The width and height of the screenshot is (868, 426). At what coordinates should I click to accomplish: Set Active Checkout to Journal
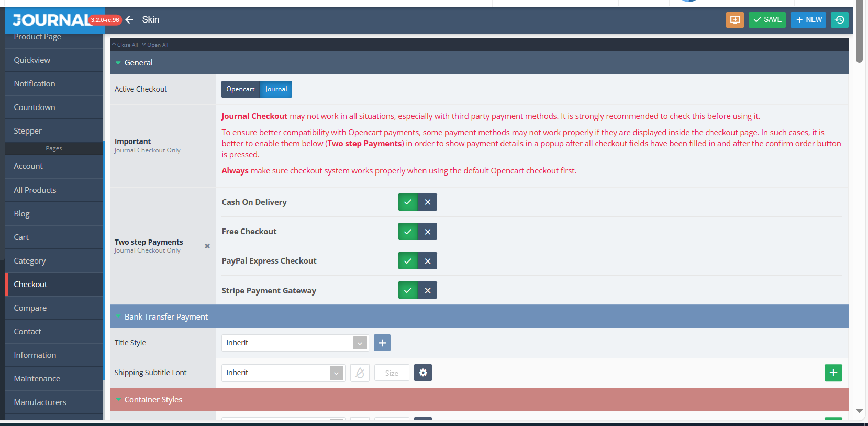coord(276,89)
